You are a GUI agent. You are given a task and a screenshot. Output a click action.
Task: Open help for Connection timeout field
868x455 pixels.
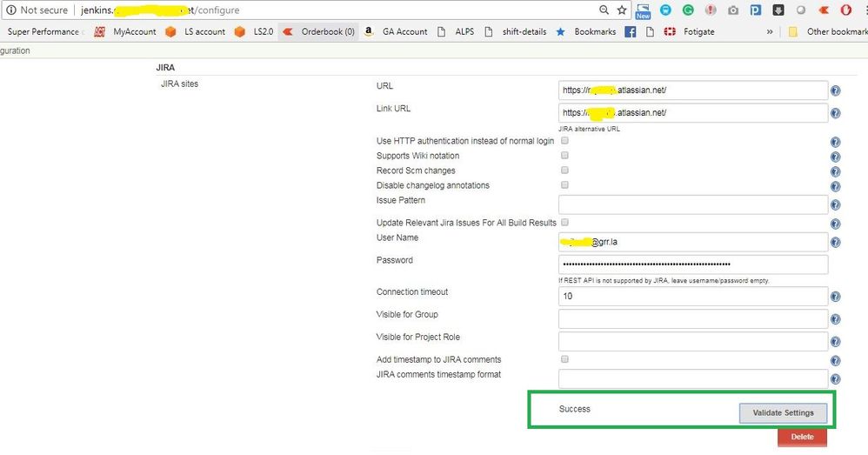click(835, 297)
